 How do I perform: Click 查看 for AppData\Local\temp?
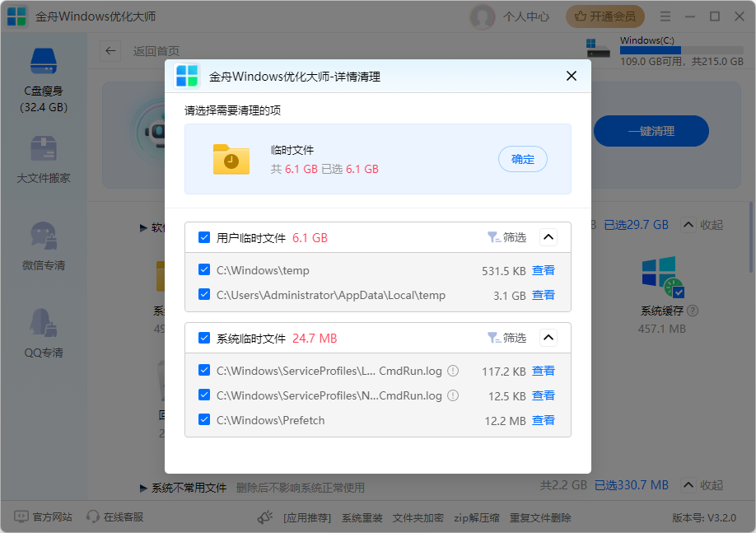point(544,295)
